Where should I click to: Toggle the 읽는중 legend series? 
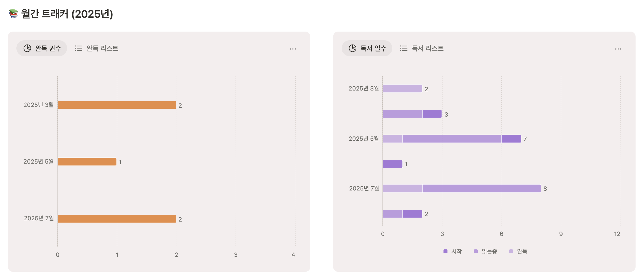[489, 251]
